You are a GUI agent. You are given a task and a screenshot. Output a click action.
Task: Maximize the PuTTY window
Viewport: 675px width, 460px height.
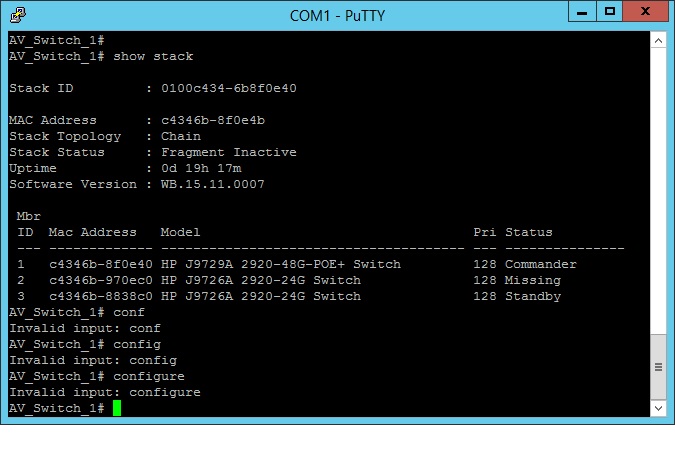click(x=609, y=13)
